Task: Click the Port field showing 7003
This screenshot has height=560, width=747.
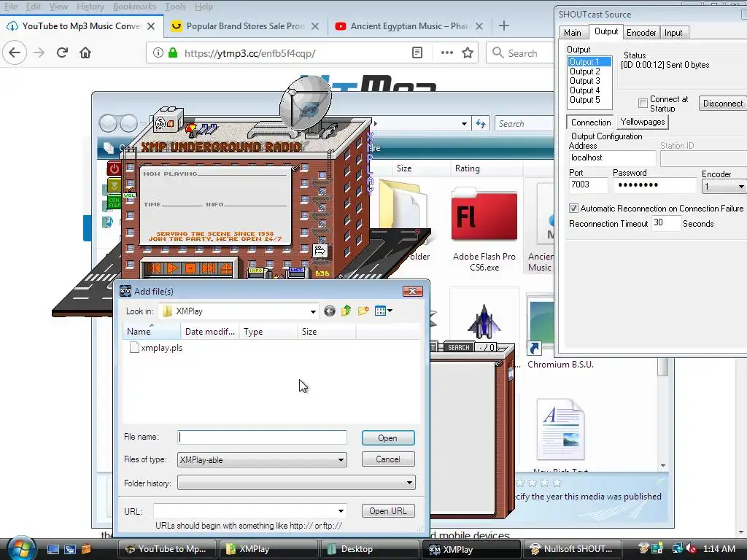Action: point(588,184)
